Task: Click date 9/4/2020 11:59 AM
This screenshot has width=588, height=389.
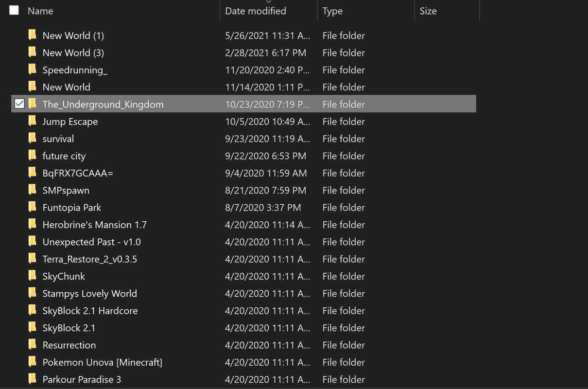Action: (266, 173)
